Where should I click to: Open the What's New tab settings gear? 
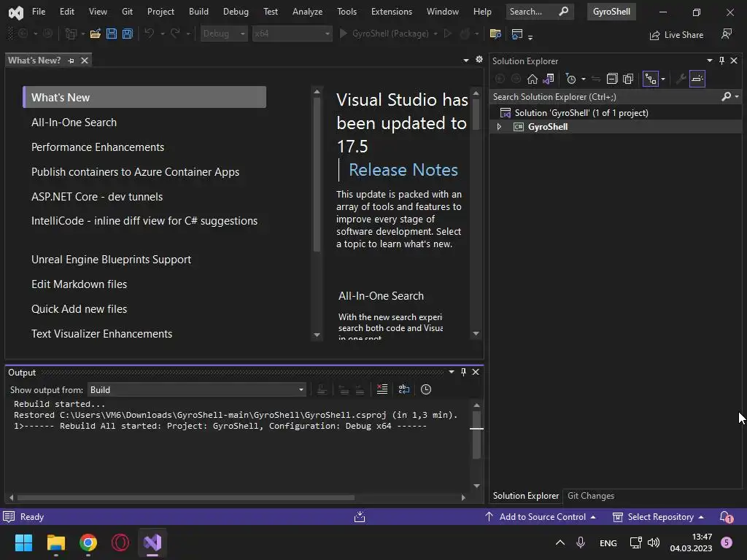(x=479, y=60)
